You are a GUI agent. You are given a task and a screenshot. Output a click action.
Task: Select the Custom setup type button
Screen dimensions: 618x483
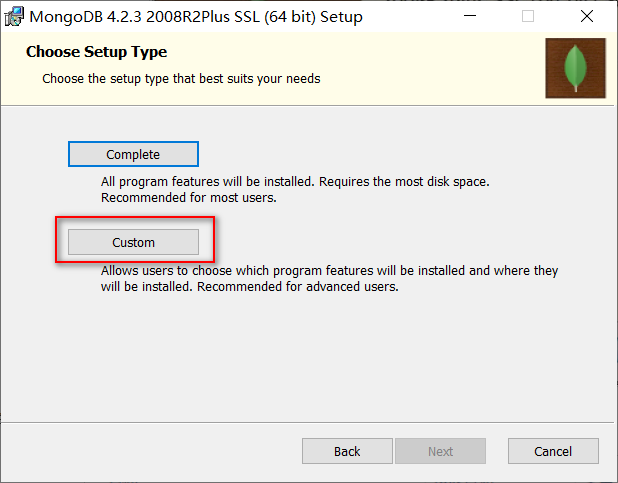pos(133,242)
